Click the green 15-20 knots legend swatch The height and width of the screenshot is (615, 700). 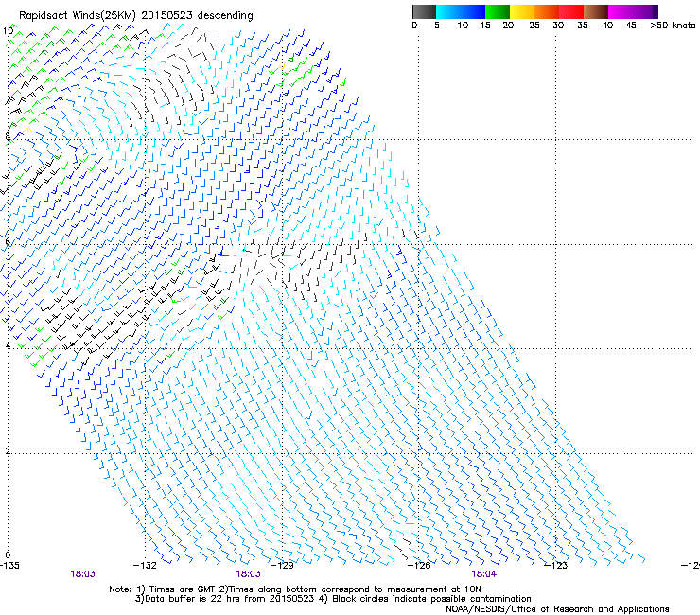pos(498,11)
